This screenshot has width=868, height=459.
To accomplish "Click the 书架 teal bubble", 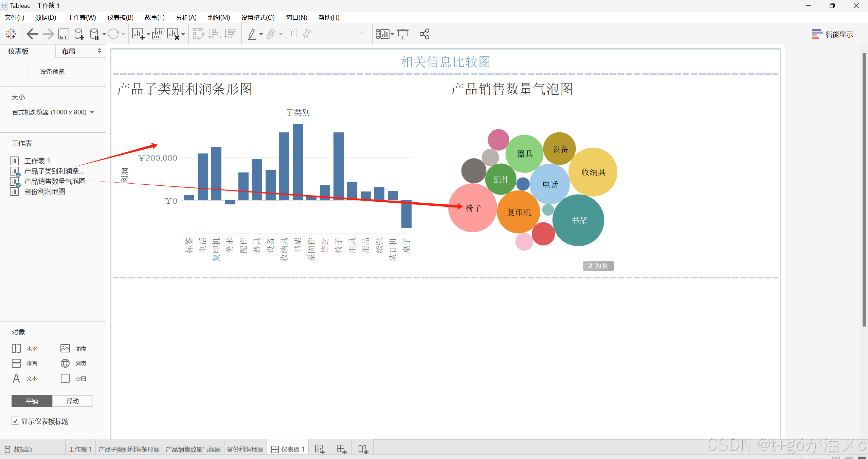I will (578, 220).
